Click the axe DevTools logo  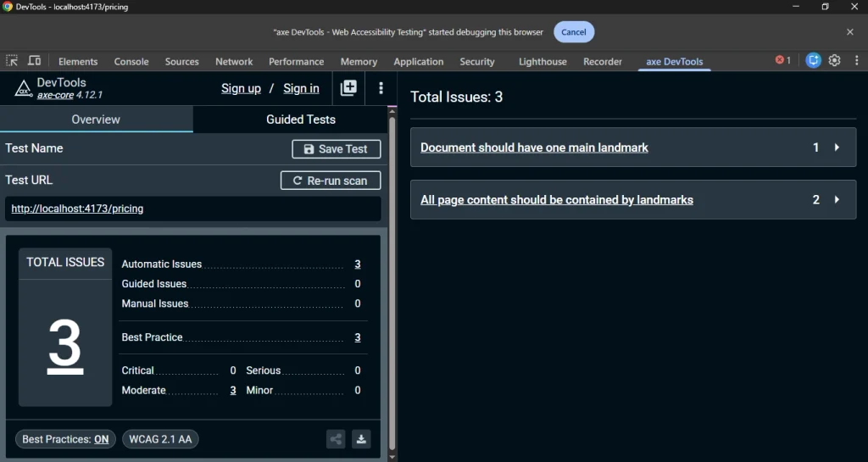click(23, 88)
